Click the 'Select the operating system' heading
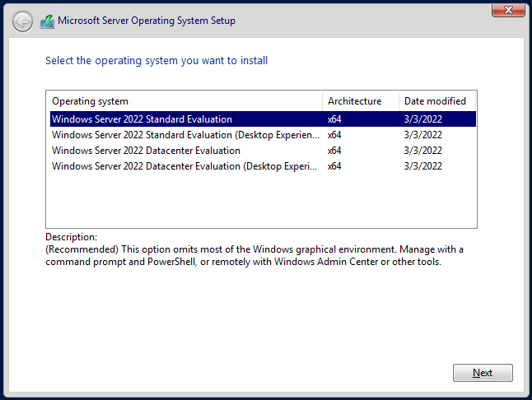 156,61
